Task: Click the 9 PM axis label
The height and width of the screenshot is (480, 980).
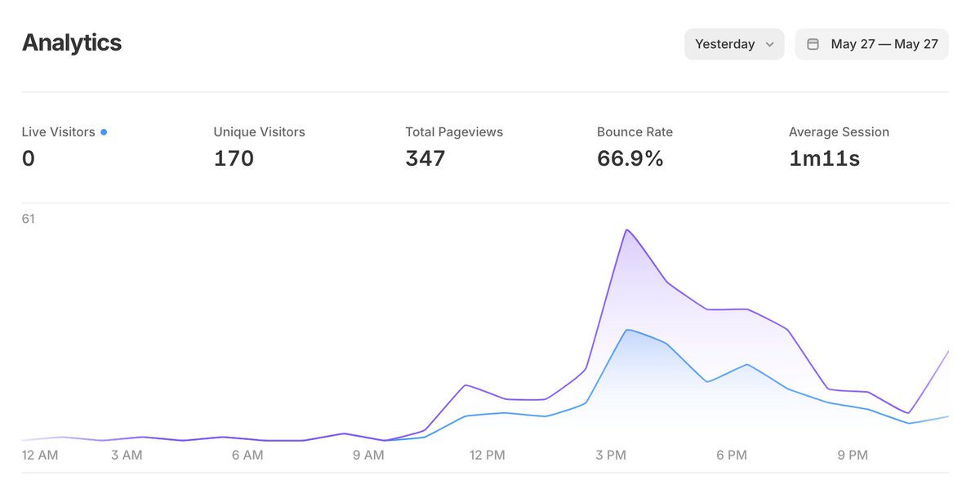Action: (852, 455)
